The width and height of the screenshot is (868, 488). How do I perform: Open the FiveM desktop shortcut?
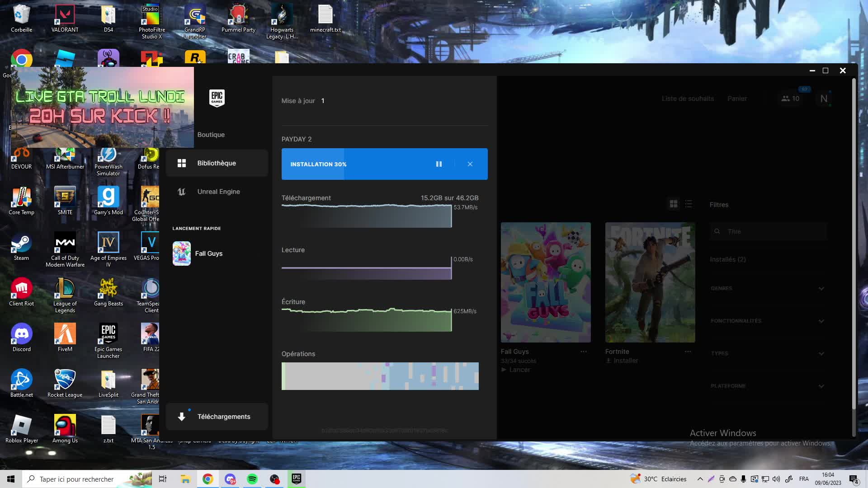pyautogui.click(x=65, y=338)
